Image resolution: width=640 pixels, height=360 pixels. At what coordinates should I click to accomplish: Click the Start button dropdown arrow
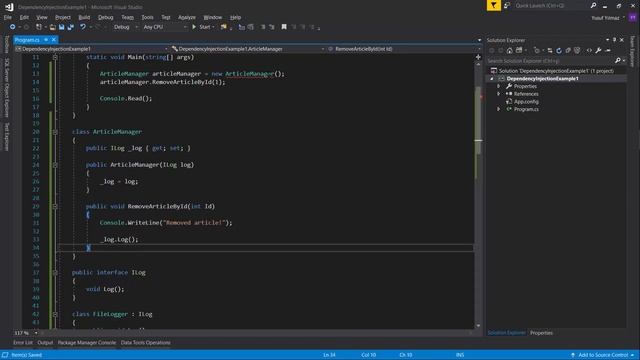[213, 27]
